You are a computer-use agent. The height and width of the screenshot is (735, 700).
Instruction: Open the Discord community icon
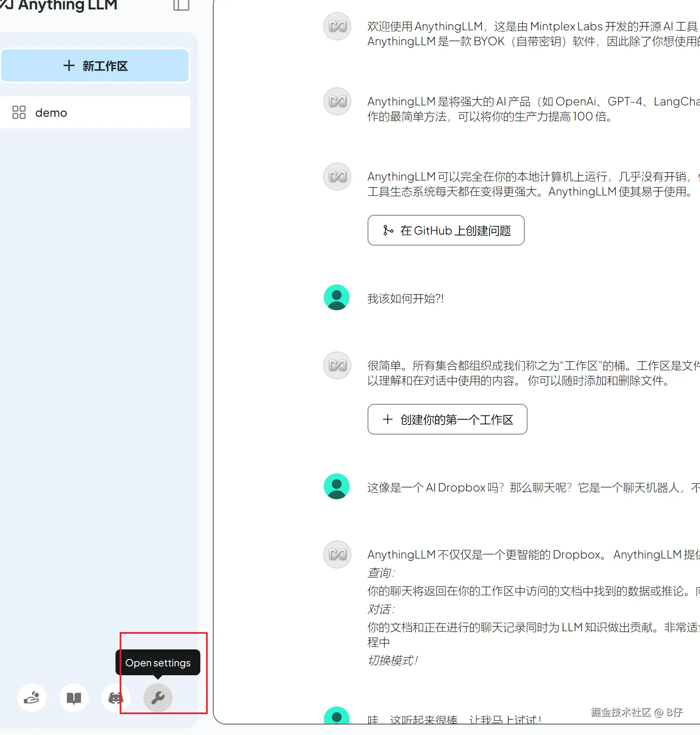[116, 697]
